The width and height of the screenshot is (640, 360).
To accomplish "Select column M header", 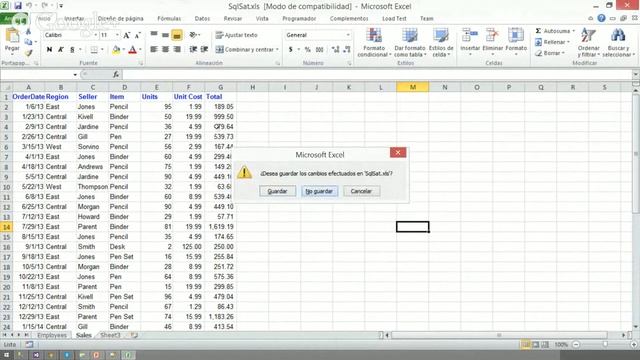I will coord(413,87).
